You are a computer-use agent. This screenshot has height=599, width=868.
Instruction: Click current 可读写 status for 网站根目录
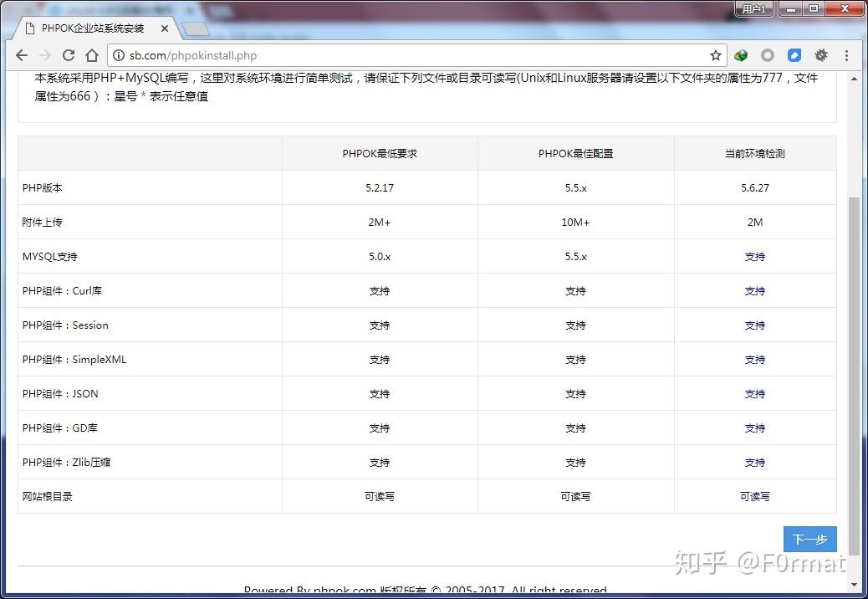755,497
